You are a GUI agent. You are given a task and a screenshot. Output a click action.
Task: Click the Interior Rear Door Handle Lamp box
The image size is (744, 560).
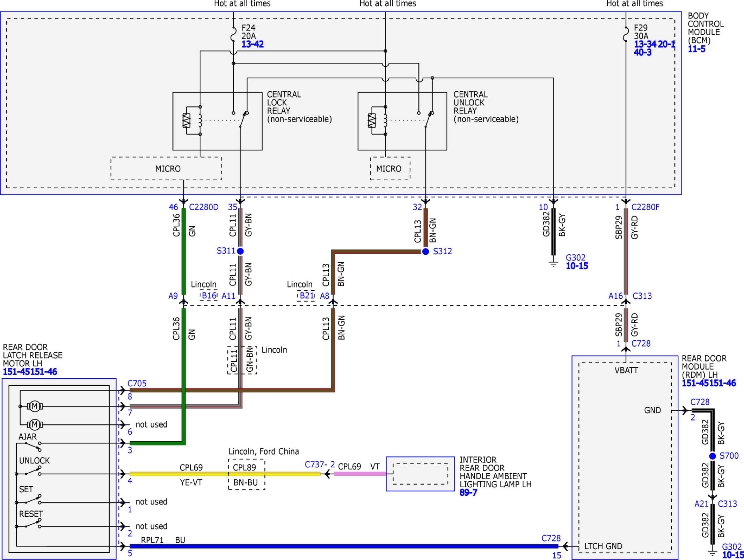[x=420, y=474]
